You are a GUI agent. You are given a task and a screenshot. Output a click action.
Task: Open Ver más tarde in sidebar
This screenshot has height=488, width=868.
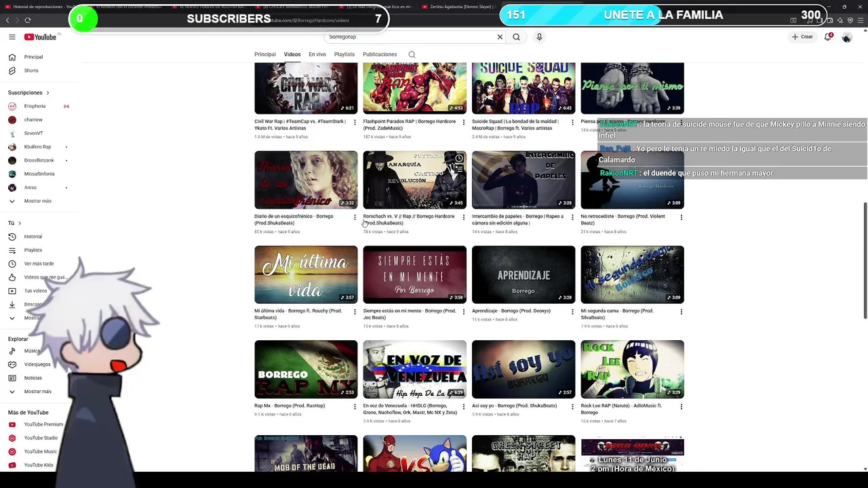pyautogui.click(x=39, y=264)
